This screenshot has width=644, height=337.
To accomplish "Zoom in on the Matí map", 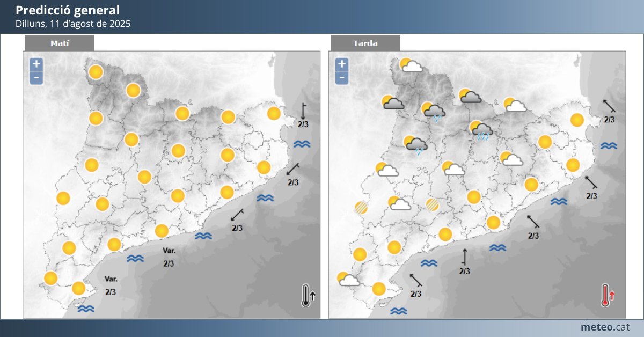I will [36, 64].
